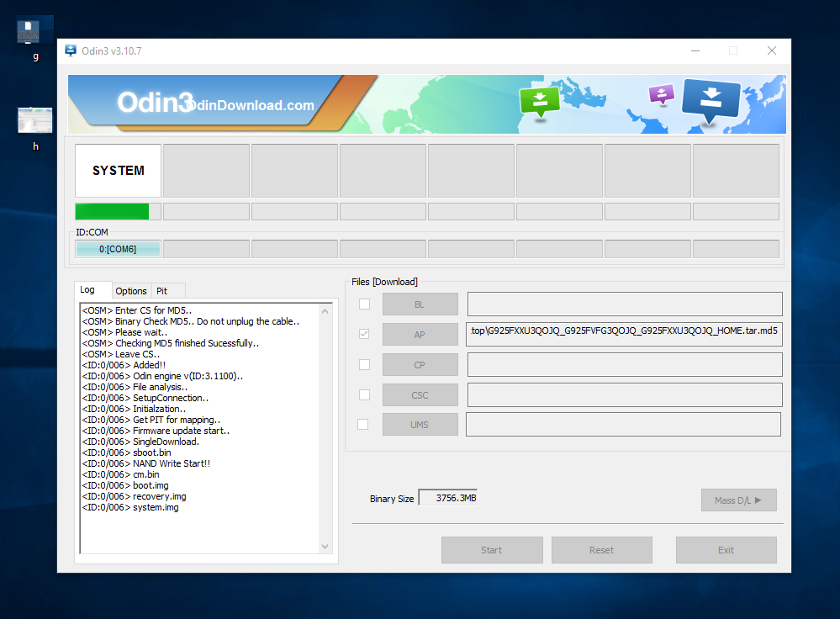Open the Options tab
Viewport: 840px width, 619px height.
point(131,291)
